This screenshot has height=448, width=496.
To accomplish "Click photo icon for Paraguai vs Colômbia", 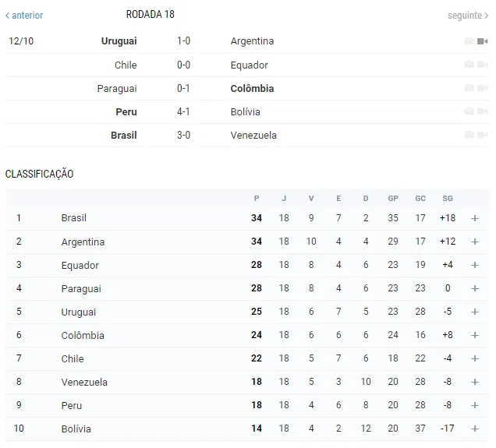I will pos(469,88).
